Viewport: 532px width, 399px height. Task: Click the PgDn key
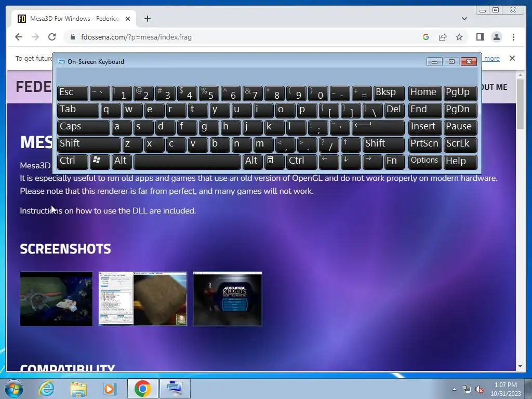coord(460,110)
